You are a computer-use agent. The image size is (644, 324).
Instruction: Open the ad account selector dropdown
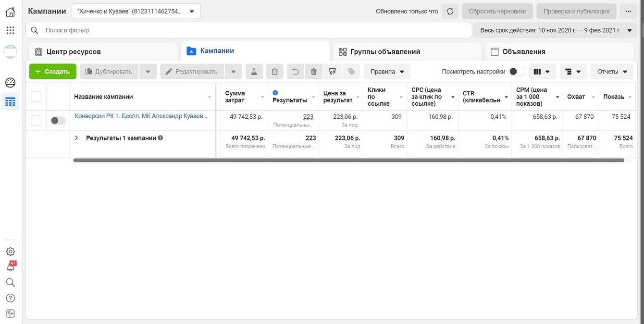[x=136, y=11]
